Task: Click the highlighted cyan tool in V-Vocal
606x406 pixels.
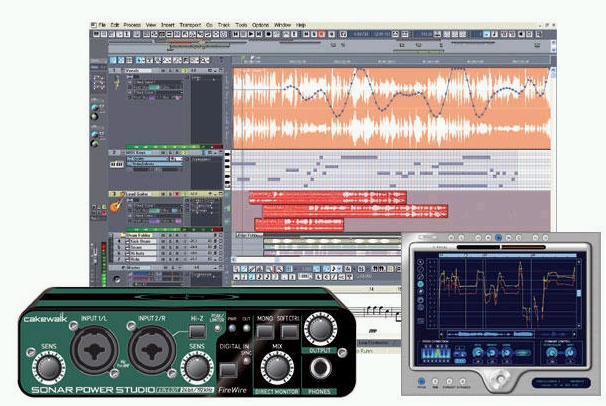Action: 420,284
